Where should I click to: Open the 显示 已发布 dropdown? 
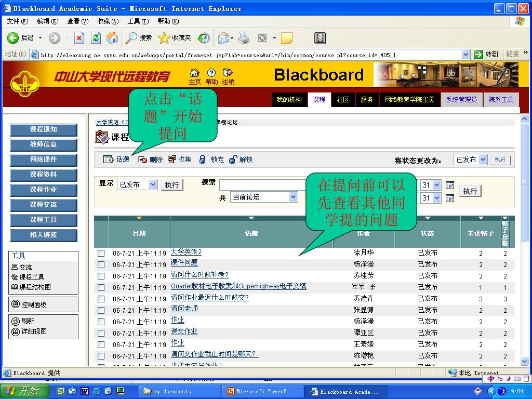pos(137,184)
